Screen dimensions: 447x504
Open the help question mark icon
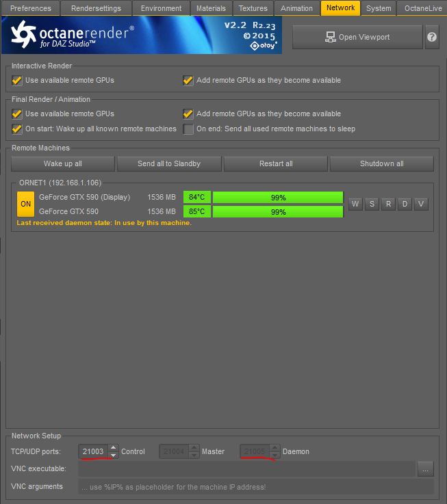pyautogui.click(x=432, y=37)
